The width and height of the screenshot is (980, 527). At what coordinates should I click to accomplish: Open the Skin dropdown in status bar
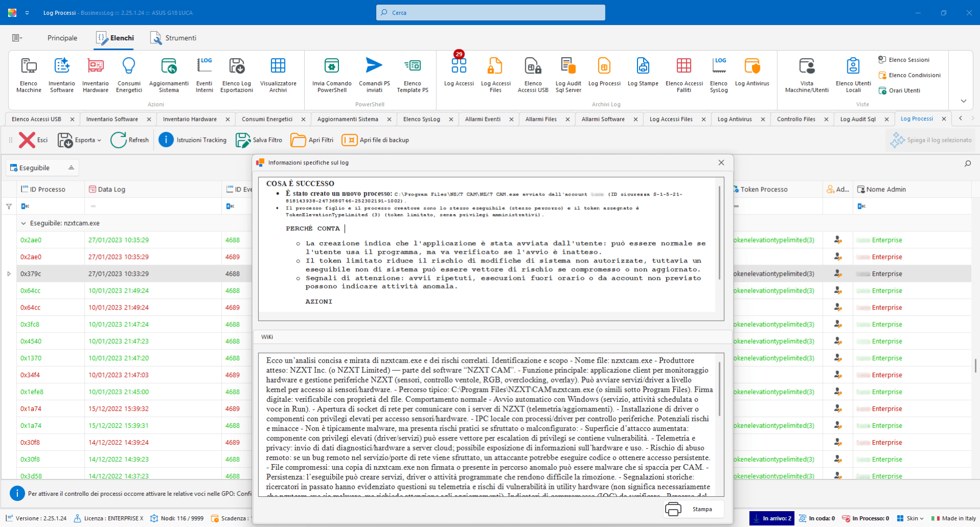911,518
